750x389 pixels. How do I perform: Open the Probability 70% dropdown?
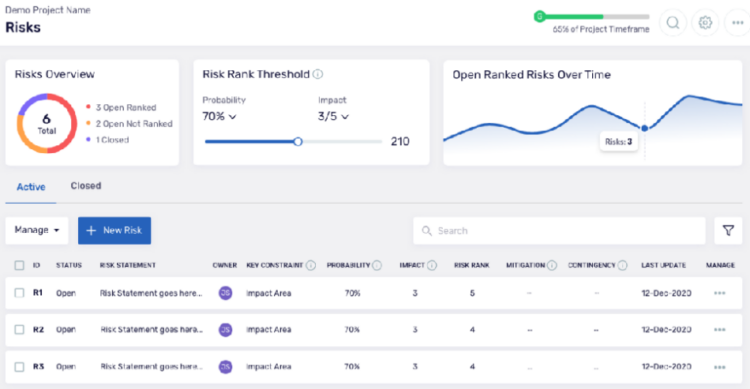219,116
